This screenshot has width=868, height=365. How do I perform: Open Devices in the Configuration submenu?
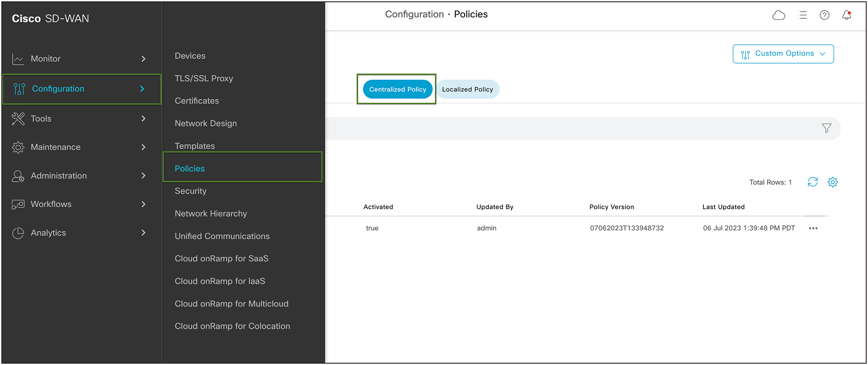pyautogui.click(x=190, y=56)
